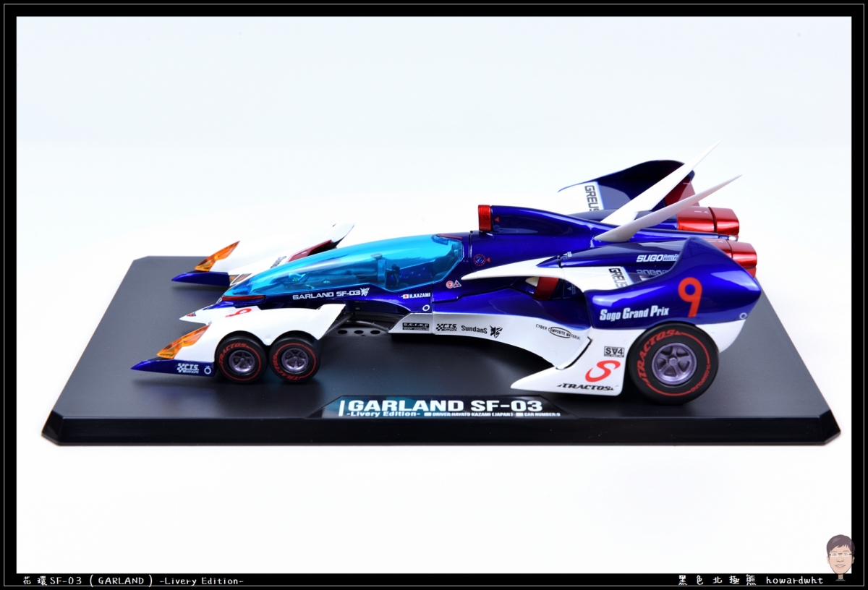
Task: Click the howardwht watermark text
Action: pyautogui.click(x=791, y=580)
